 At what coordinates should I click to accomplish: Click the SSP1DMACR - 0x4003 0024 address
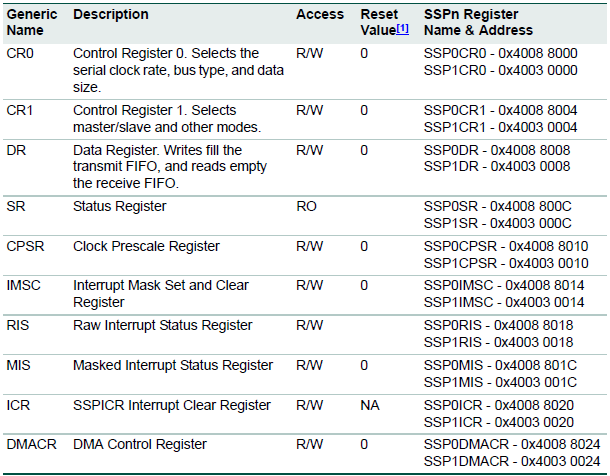pyautogui.click(x=512, y=461)
